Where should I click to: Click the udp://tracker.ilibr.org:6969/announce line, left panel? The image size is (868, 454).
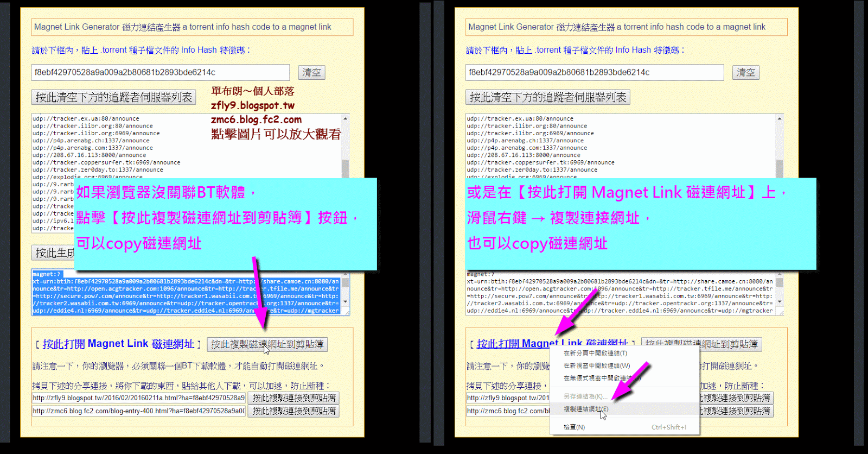point(96,133)
